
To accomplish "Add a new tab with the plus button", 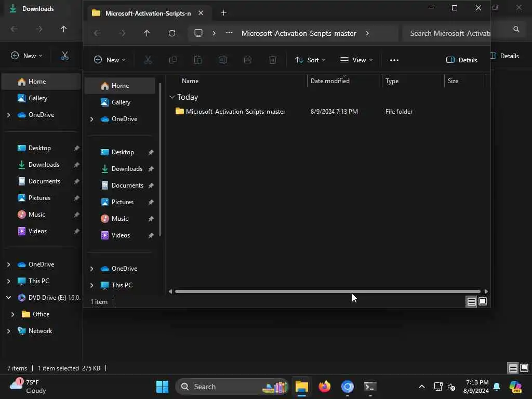I will [x=223, y=13].
